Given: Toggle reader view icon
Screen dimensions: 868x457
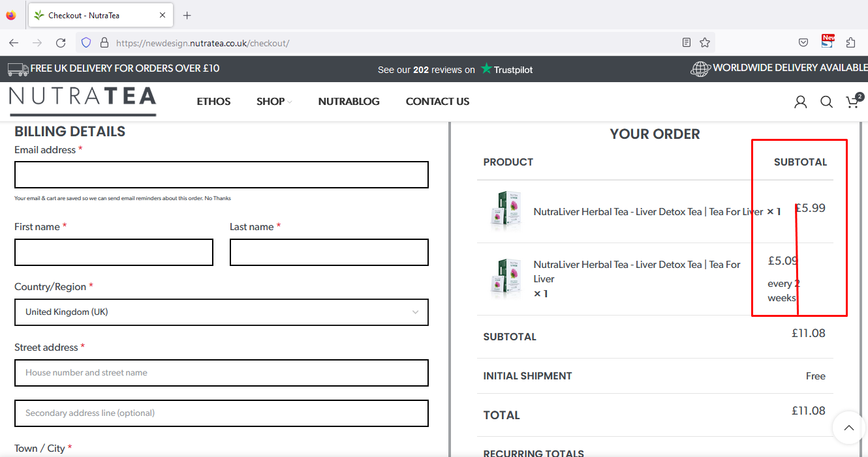Looking at the screenshot, I should pos(687,43).
